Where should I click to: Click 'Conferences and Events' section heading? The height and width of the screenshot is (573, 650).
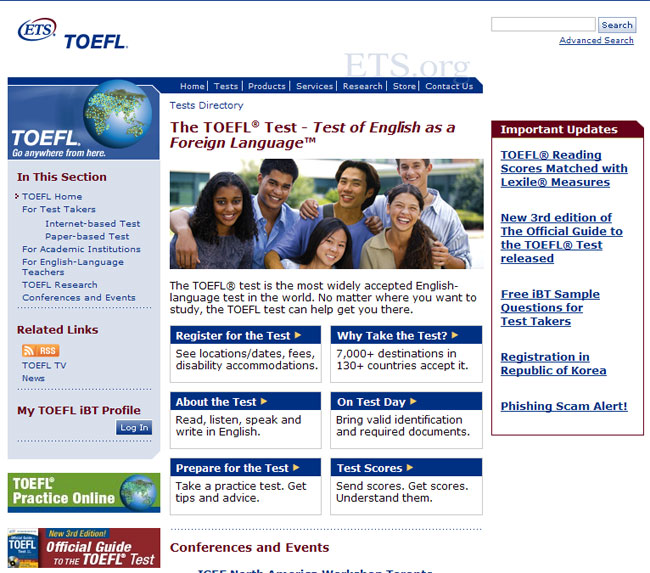tap(249, 547)
